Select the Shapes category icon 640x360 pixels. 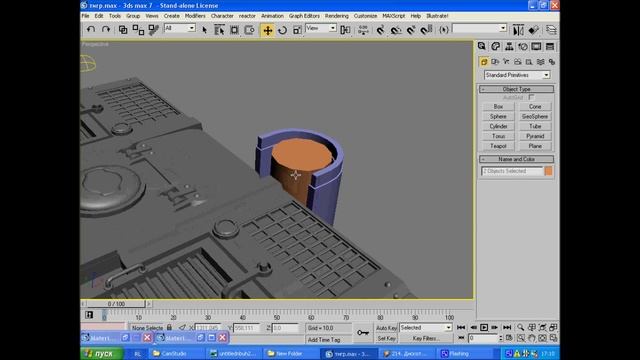click(495, 62)
